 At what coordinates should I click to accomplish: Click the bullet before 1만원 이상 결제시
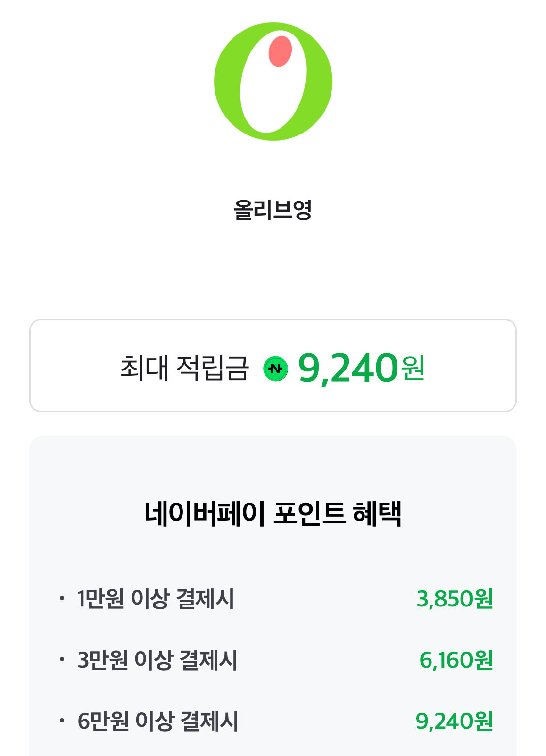[x=61, y=598]
